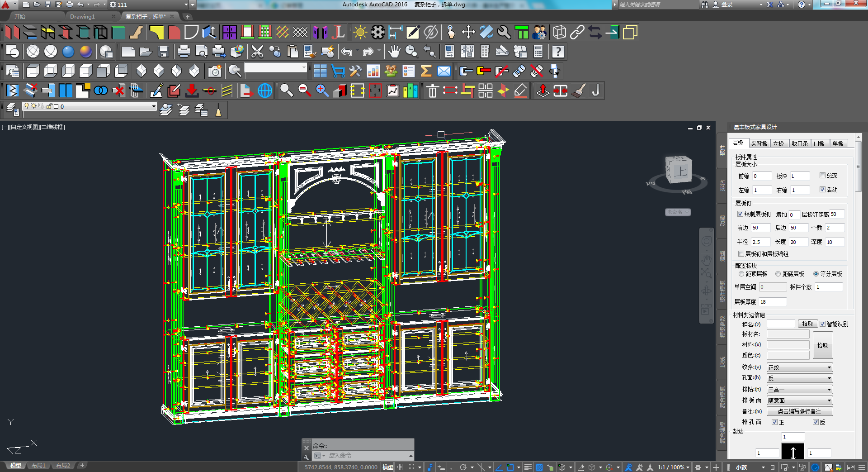Open the 孔面 dropdown showing 反
This screenshot has width=868, height=472.
[x=800, y=378]
